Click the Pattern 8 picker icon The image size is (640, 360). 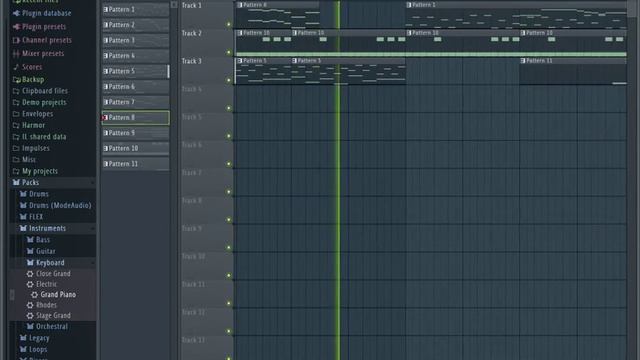105,118
